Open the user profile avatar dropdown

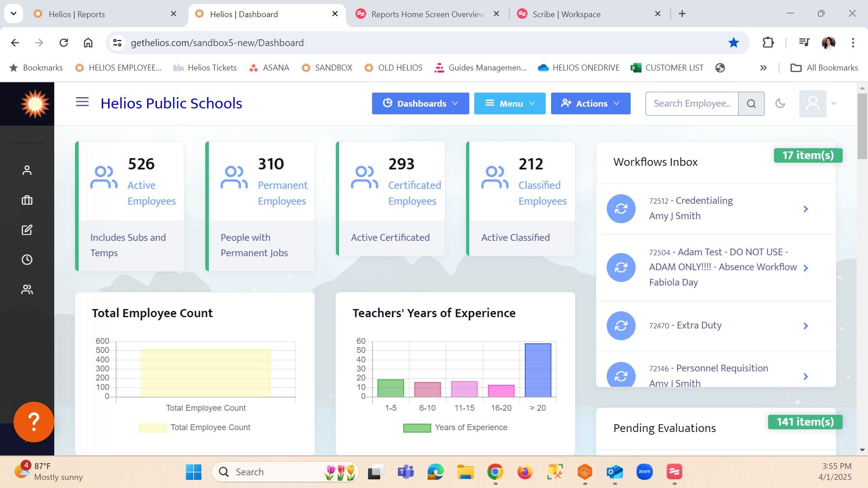(x=817, y=104)
